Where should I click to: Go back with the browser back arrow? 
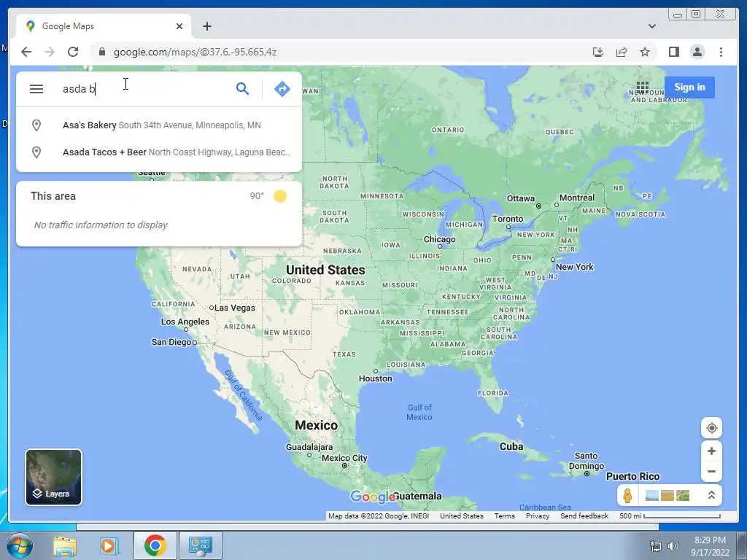pos(26,52)
